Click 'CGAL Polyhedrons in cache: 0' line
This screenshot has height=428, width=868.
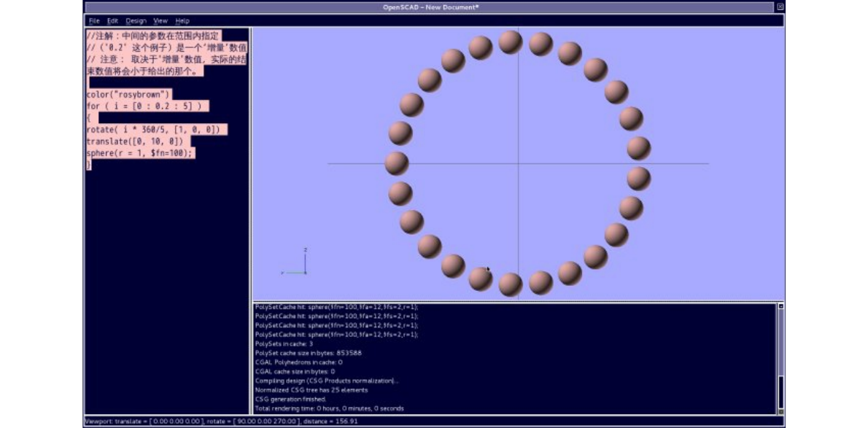(x=299, y=362)
